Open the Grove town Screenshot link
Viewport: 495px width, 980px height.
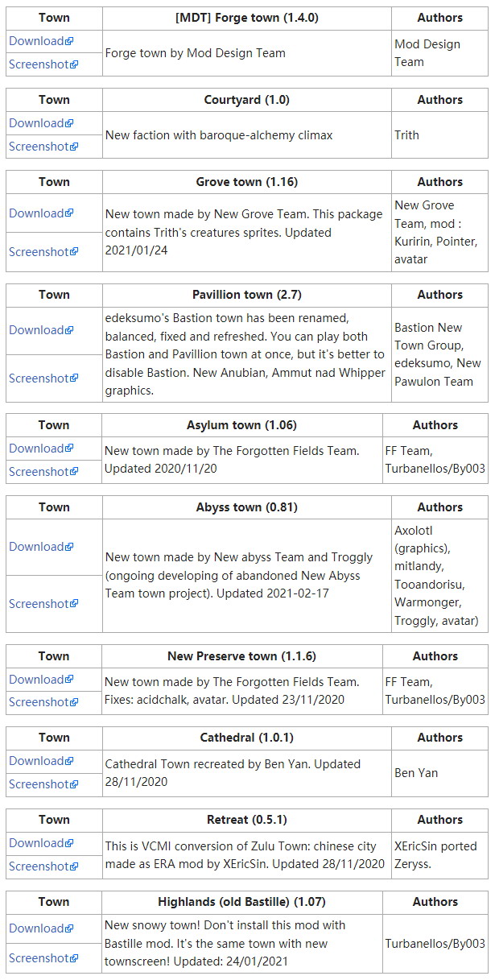39,251
